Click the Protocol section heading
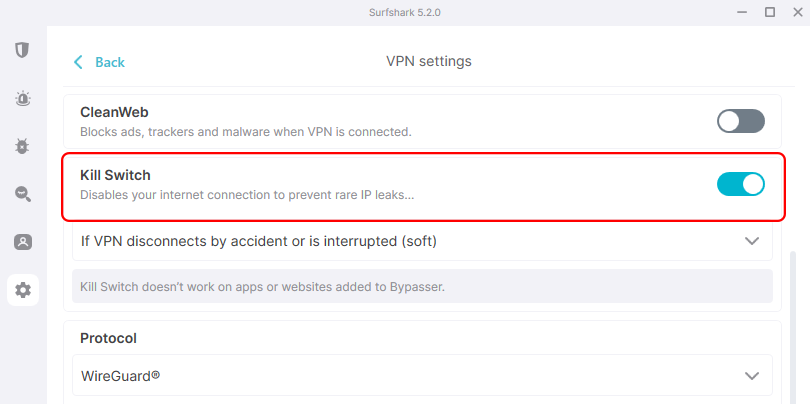 coord(108,338)
